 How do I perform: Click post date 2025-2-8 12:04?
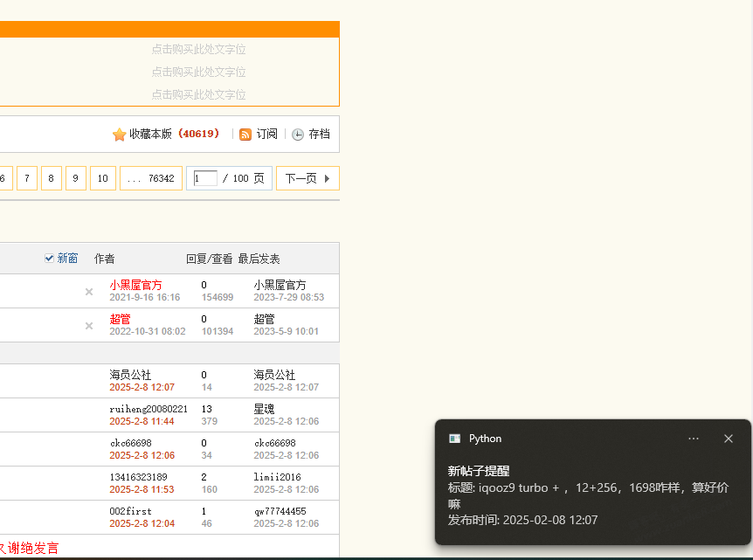142,523
